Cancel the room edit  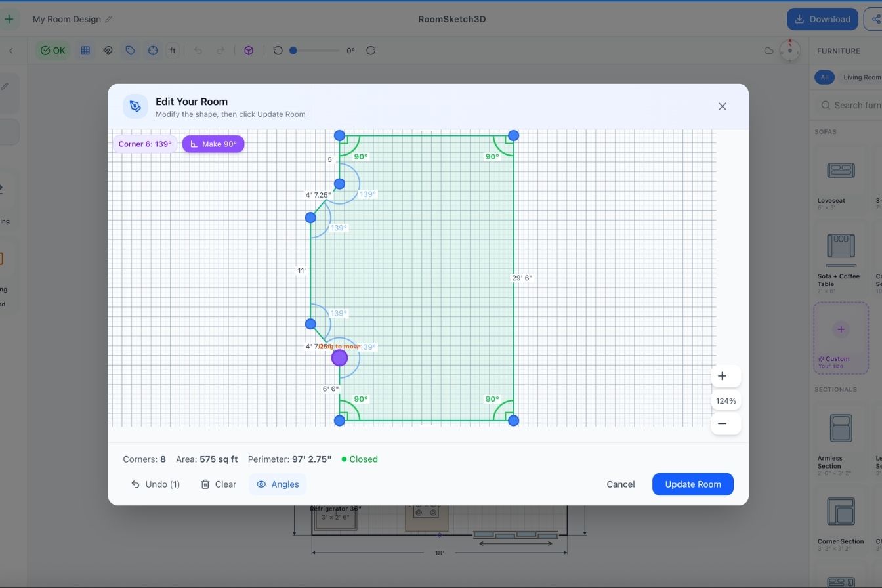(620, 484)
